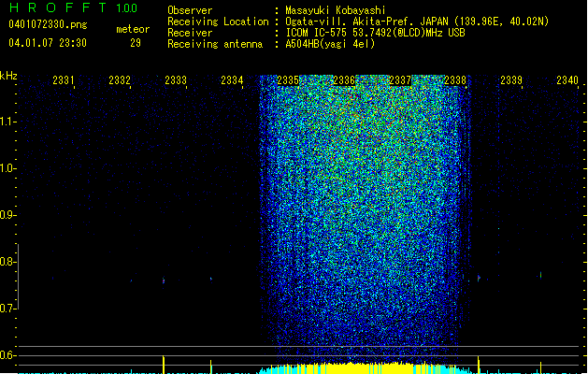Click the meteor count value 29
588x374 pixels.
pos(136,43)
